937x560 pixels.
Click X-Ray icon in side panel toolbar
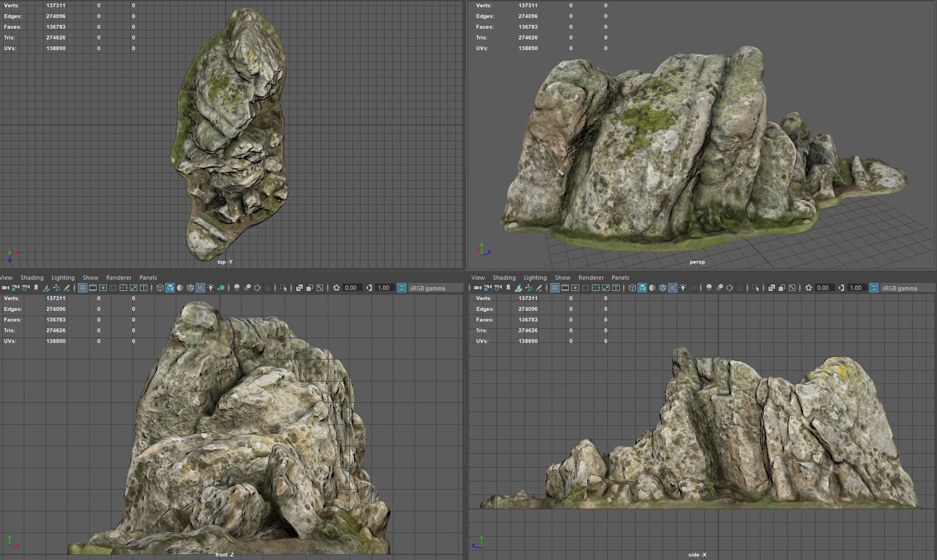(x=772, y=288)
